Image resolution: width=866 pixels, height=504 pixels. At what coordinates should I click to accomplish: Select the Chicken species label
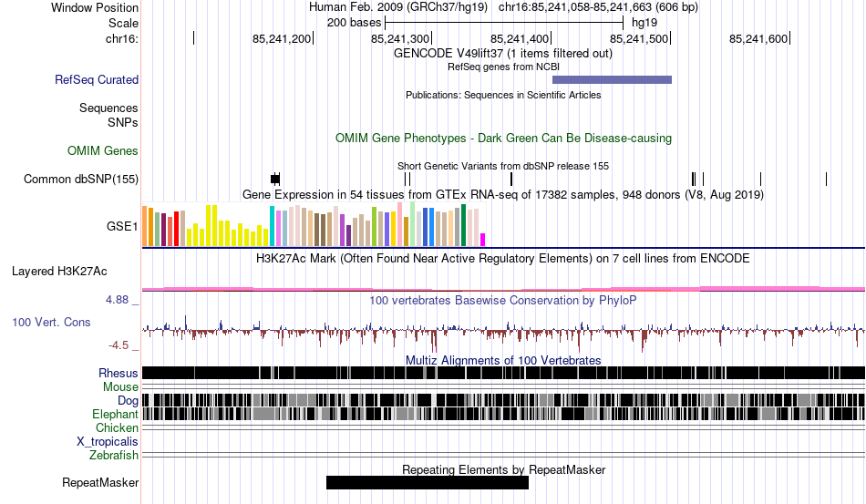point(117,427)
